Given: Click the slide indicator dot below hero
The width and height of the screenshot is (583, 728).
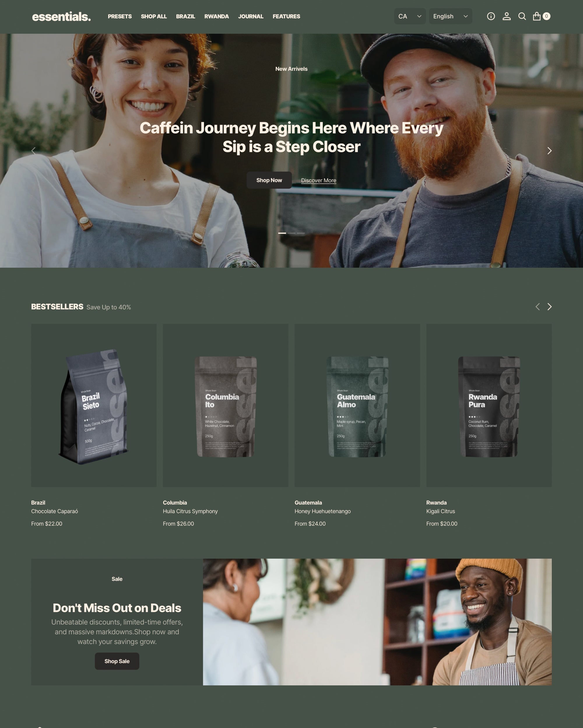Looking at the screenshot, I should [x=281, y=233].
